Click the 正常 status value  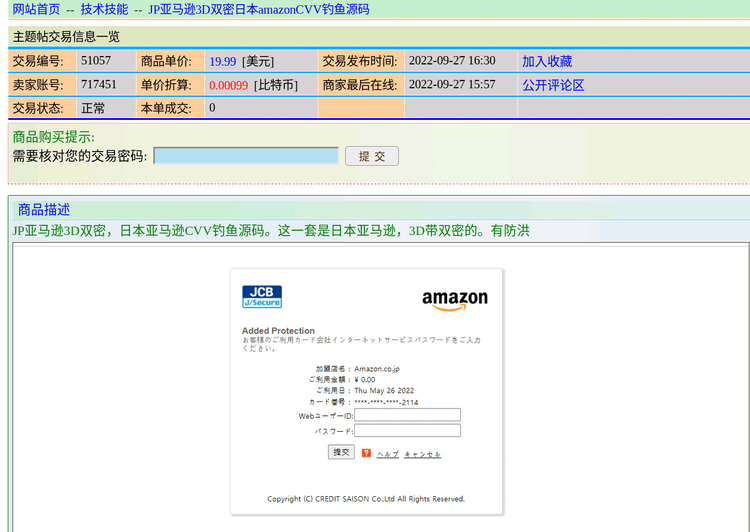pos(93,108)
